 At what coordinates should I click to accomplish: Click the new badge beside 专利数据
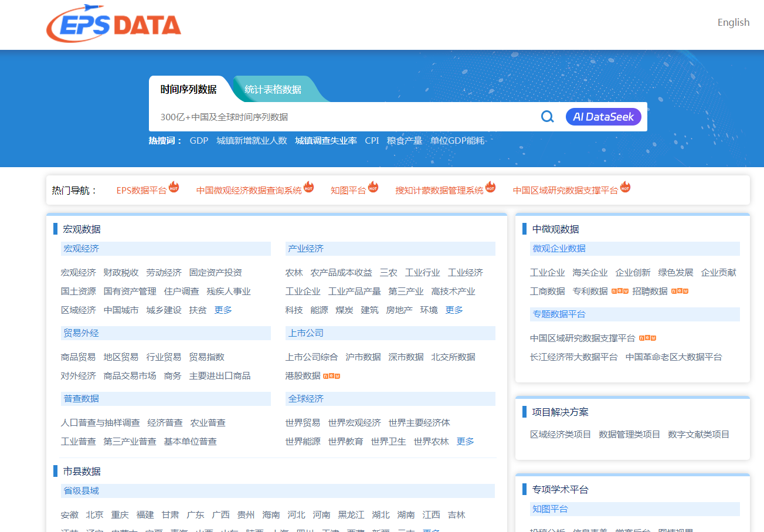click(x=620, y=291)
